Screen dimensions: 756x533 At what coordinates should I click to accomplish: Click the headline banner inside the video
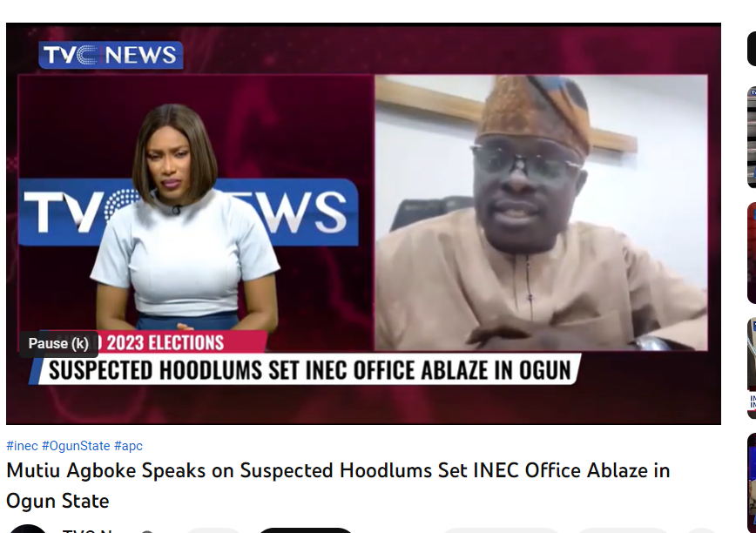308,369
